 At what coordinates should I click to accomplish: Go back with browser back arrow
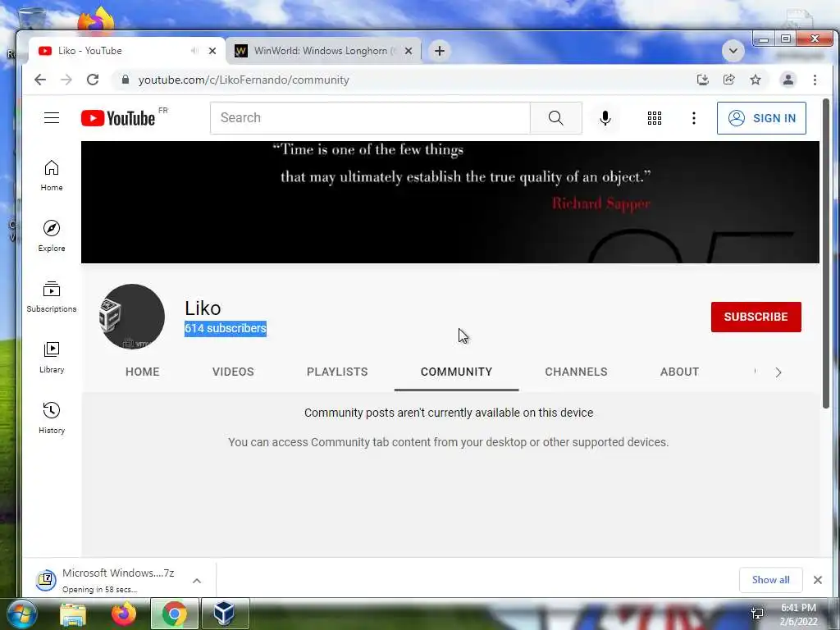(40, 80)
